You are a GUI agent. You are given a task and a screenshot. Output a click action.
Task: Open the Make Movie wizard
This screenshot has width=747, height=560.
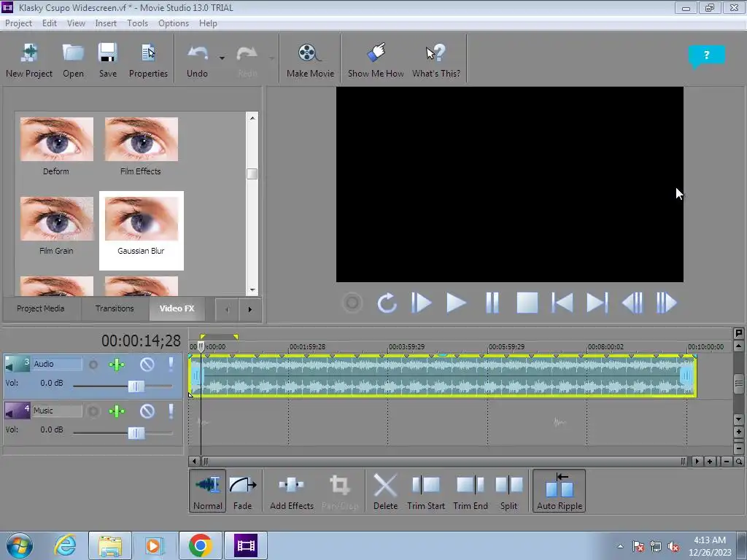pos(310,61)
